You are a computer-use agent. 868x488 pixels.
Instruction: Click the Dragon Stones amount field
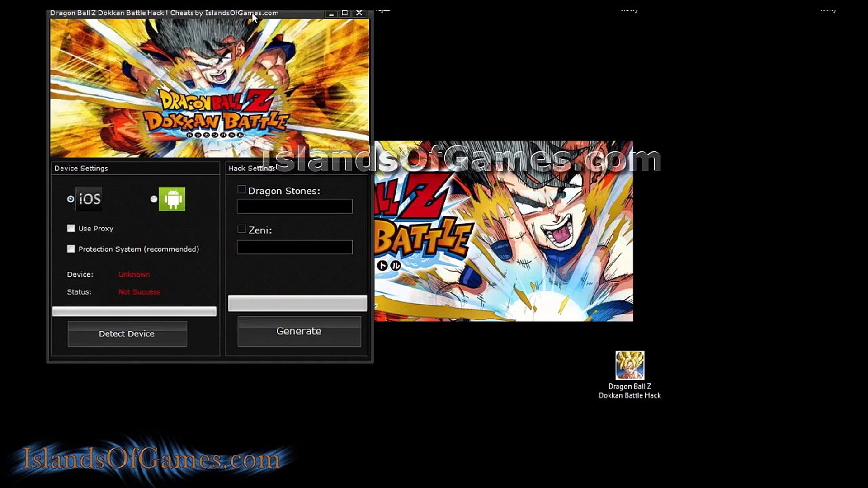(x=295, y=206)
